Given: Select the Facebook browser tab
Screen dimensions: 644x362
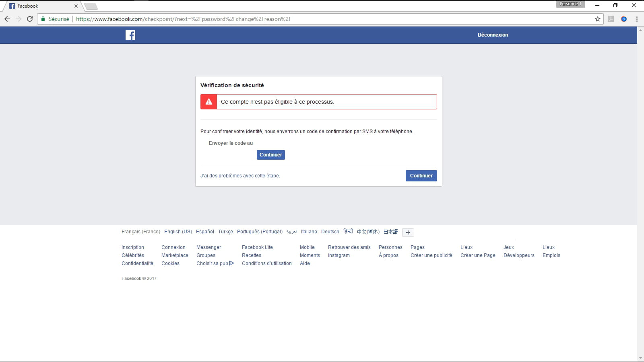Looking at the screenshot, I should (x=40, y=6).
